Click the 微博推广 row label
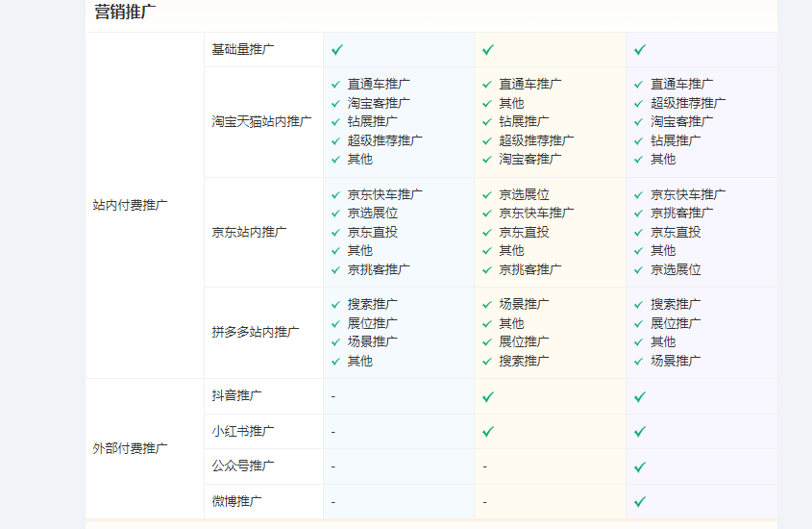This screenshot has width=812, height=529. [236, 501]
